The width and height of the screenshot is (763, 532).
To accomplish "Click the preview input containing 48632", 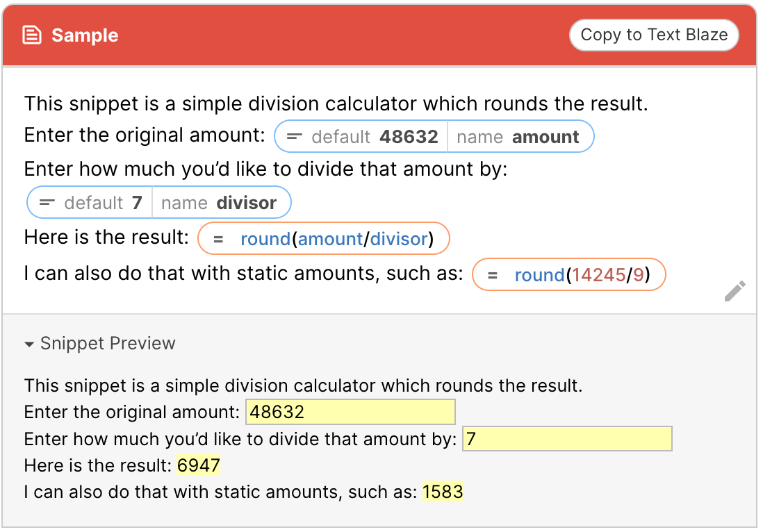I will click(350, 412).
